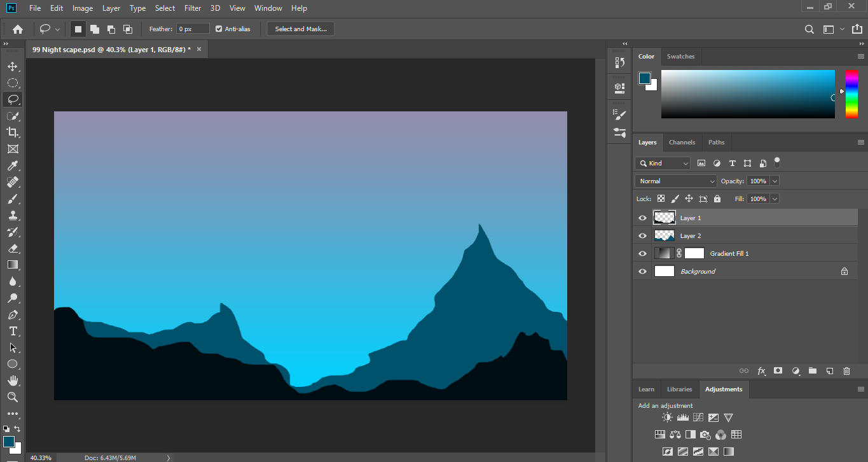Add a Photo Filter adjustment

(706, 435)
